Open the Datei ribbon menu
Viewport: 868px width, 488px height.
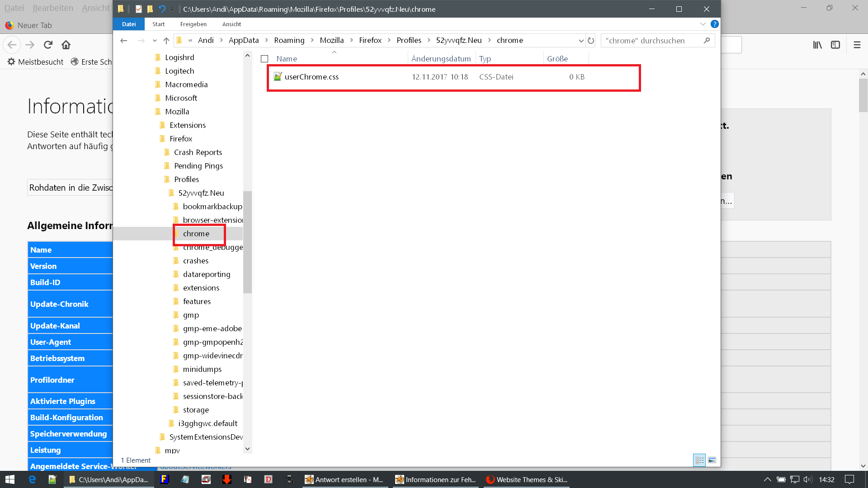pos(128,24)
